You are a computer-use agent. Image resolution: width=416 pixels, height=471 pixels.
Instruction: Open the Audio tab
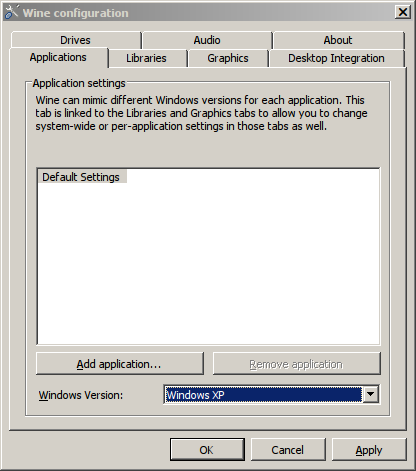(x=207, y=40)
